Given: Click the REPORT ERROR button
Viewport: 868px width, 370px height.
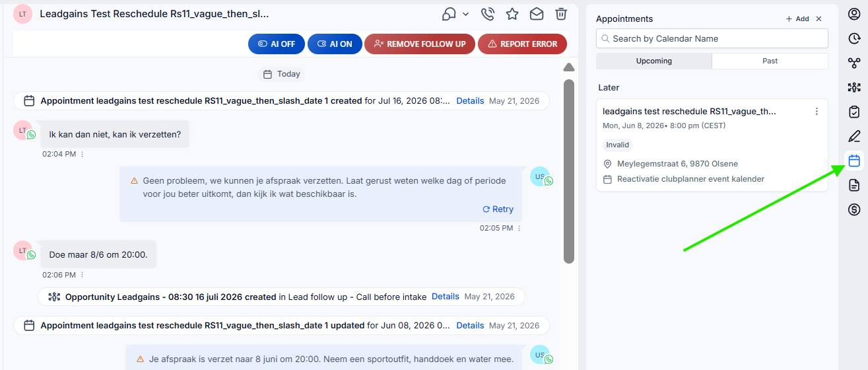Looking at the screenshot, I should click(x=522, y=44).
